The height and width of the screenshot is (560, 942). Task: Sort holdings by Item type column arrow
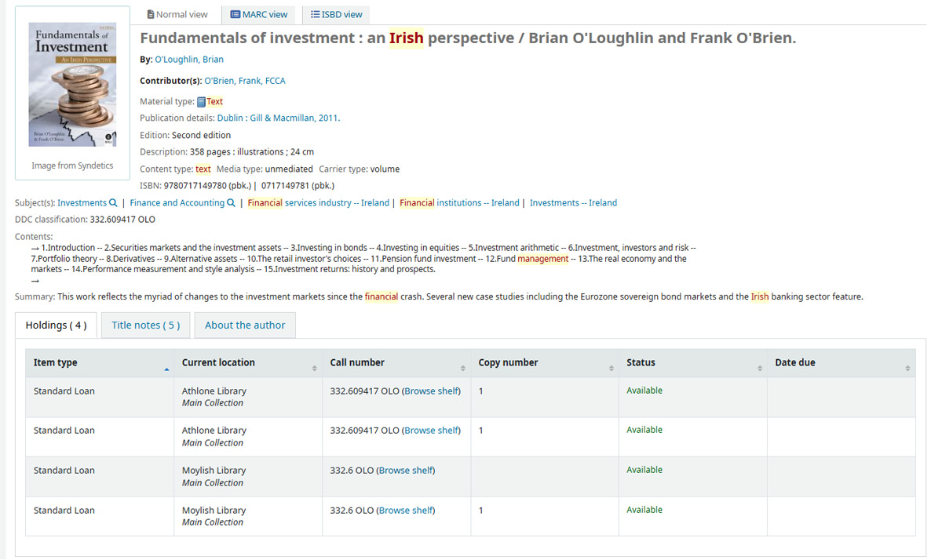pos(166,369)
